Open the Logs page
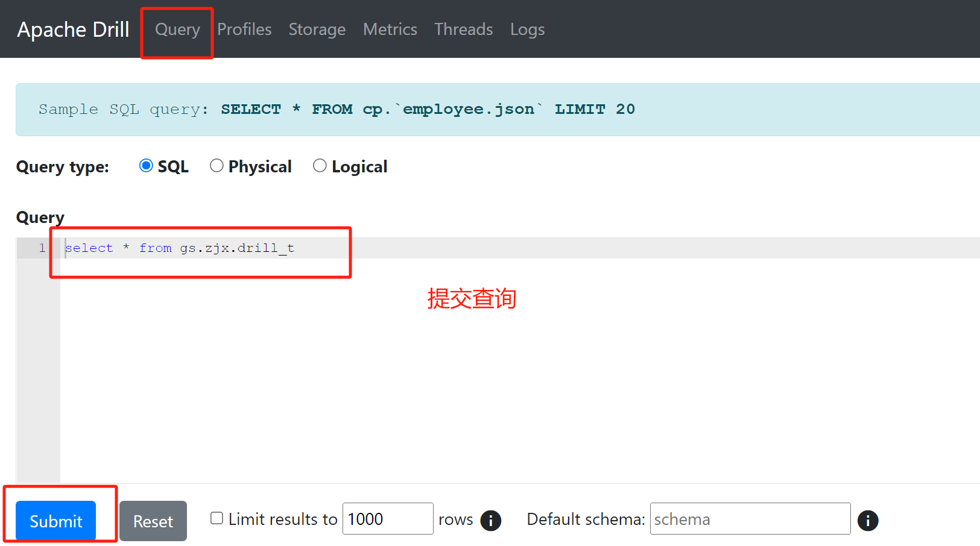This screenshot has height=546, width=980. 527,29
